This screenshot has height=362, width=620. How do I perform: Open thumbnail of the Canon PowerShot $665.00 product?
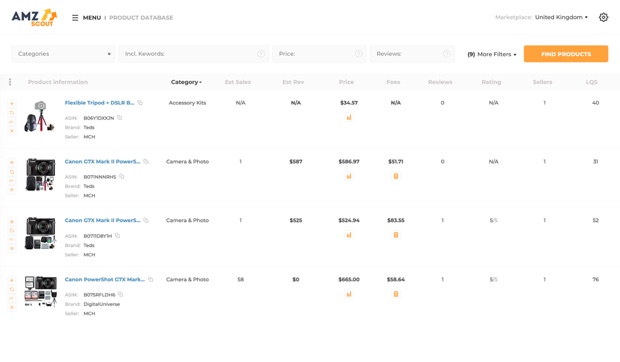[x=40, y=291]
